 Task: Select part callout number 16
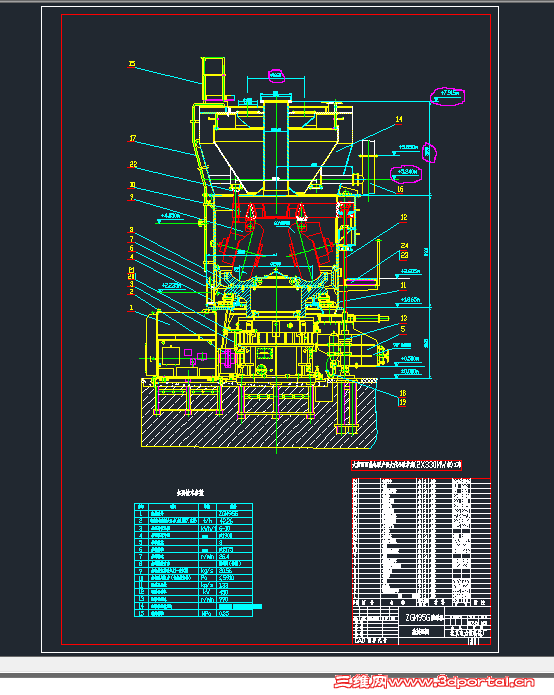pyautogui.click(x=400, y=189)
